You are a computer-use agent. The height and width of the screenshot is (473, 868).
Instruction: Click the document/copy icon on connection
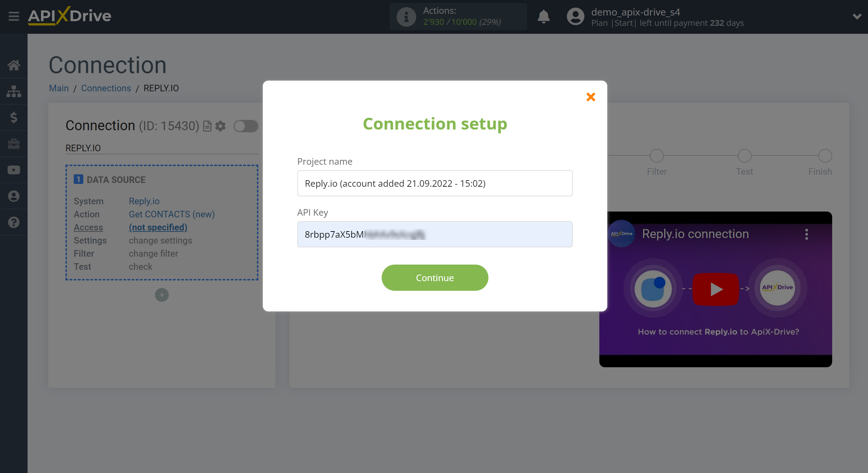pos(208,126)
